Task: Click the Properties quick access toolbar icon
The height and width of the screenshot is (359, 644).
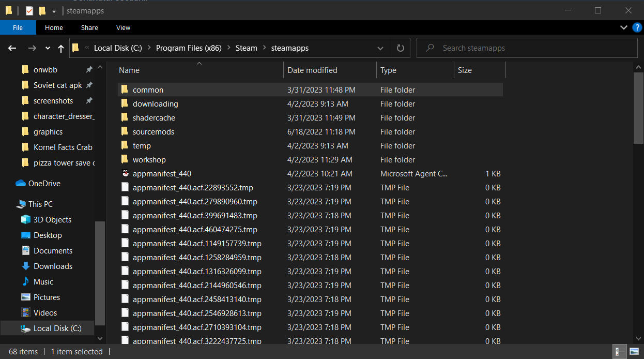Action: [29, 11]
